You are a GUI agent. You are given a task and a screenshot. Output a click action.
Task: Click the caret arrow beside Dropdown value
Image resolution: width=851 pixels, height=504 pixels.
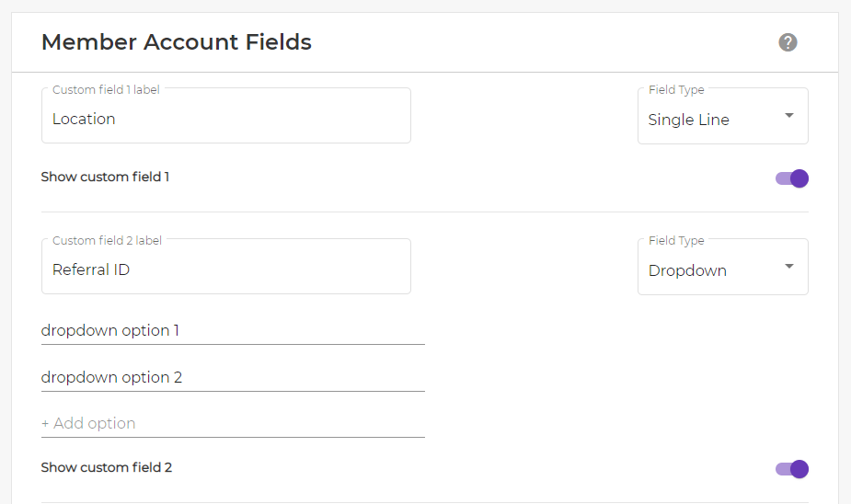click(x=789, y=267)
